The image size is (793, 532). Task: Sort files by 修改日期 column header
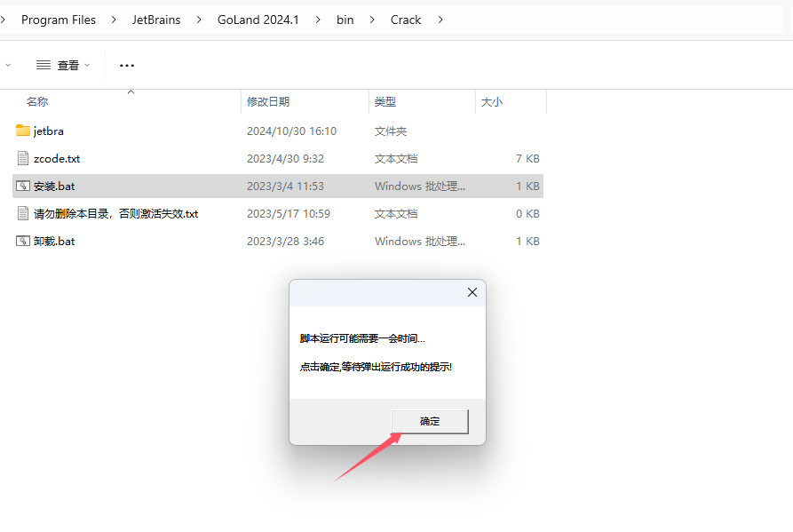coord(268,101)
